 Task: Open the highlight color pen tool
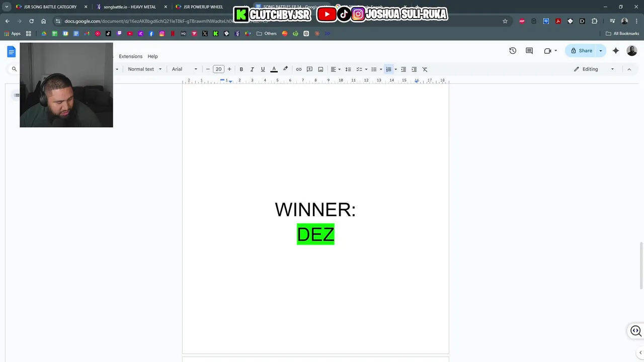pyautogui.click(x=285, y=69)
